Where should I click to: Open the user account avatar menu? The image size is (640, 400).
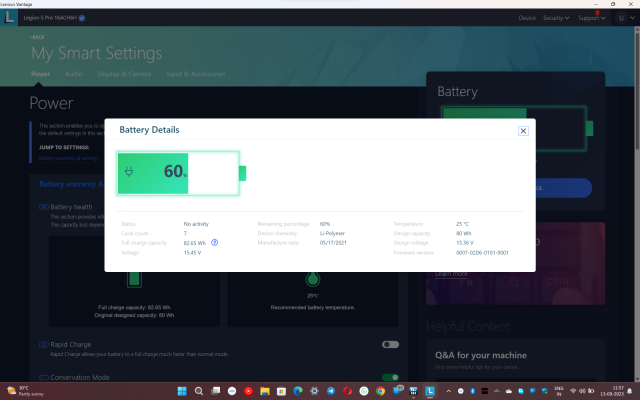622,18
